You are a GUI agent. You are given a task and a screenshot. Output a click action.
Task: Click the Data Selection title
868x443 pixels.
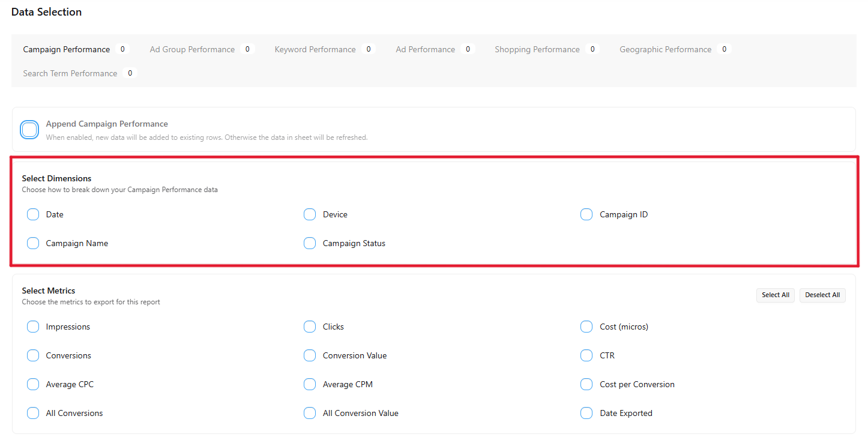pyautogui.click(x=47, y=12)
